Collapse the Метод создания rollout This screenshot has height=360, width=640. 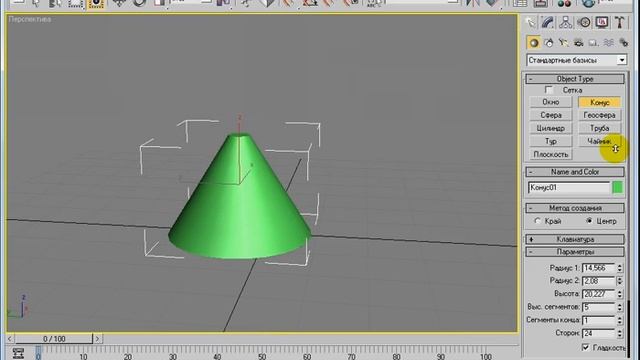click(x=575, y=208)
